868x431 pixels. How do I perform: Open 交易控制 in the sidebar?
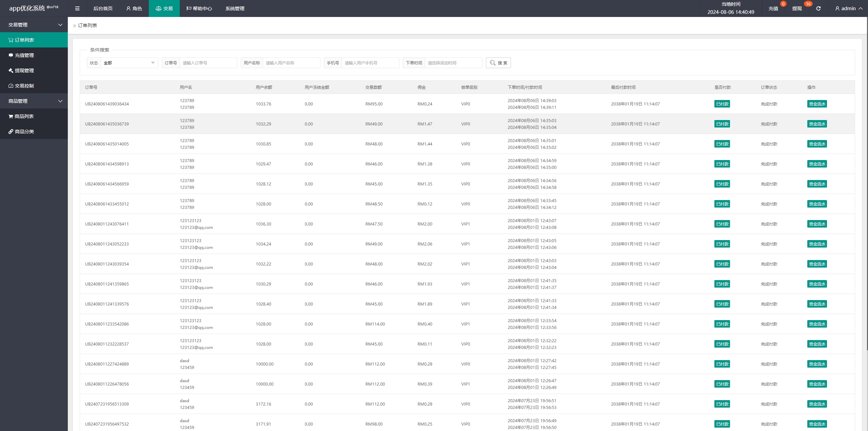tap(34, 86)
